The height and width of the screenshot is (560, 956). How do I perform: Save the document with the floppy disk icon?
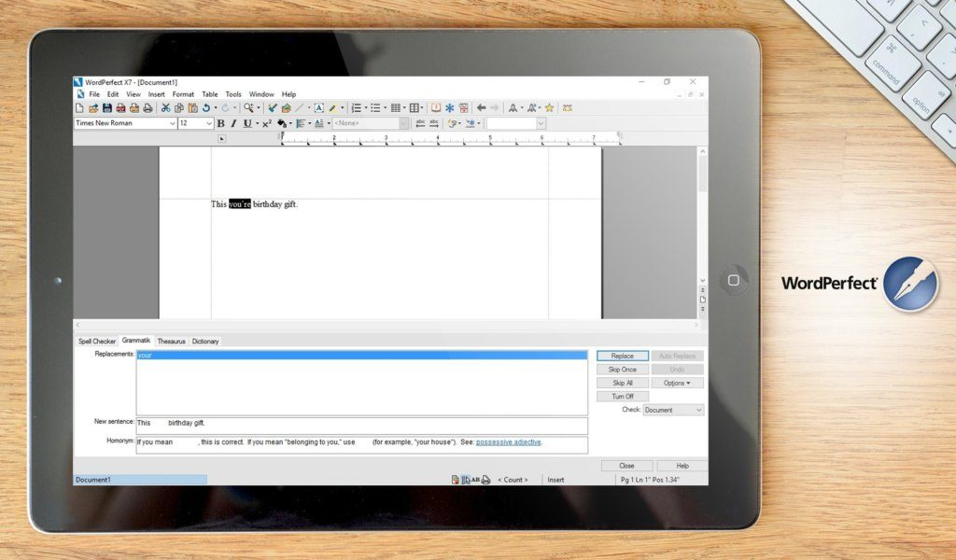coord(107,108)
